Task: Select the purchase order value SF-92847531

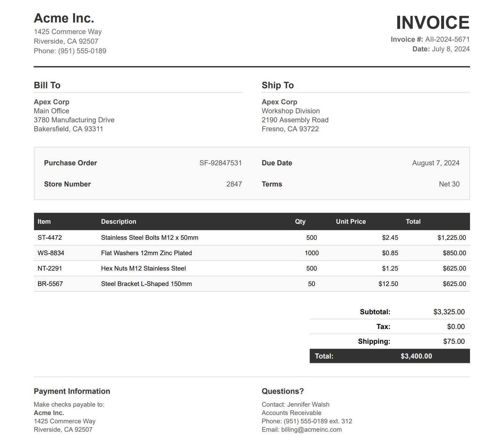Action: [220, 163]
